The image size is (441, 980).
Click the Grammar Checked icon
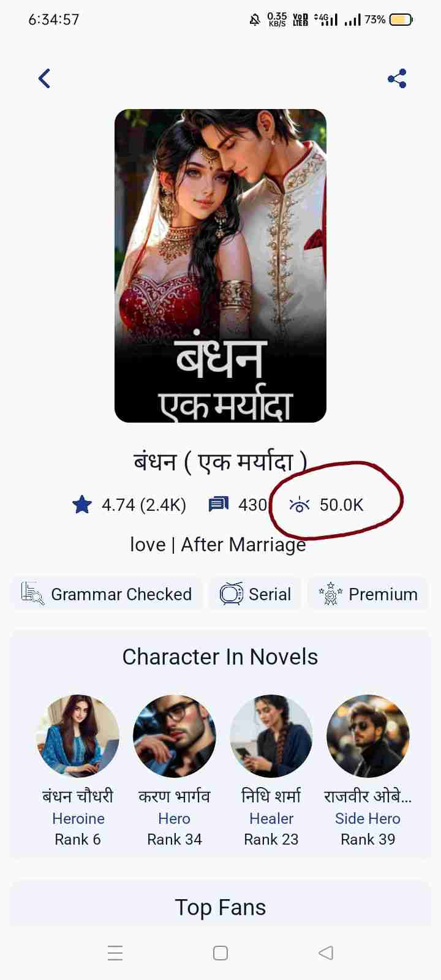click(x=32, y=594)
